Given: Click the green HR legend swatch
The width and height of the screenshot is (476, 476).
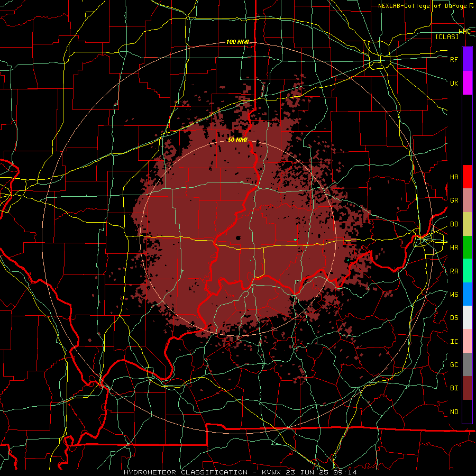Looking at the screenshot, I should click(x=467, y=247).
